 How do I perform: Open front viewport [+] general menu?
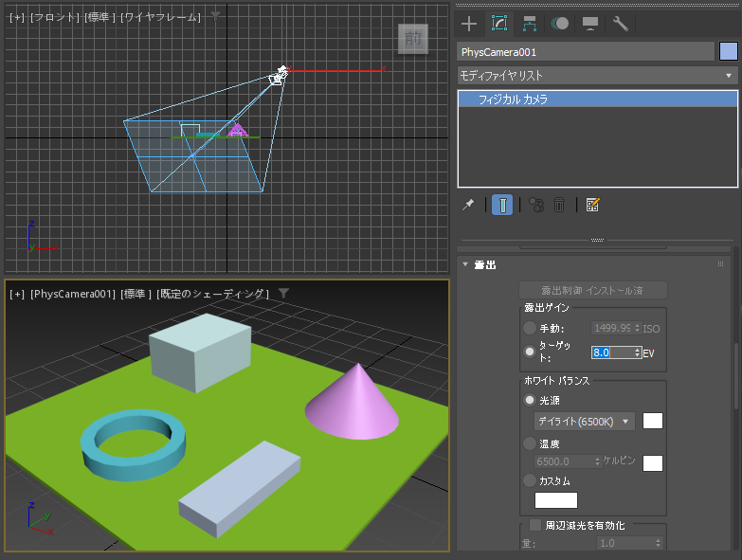tap(17, 17)
